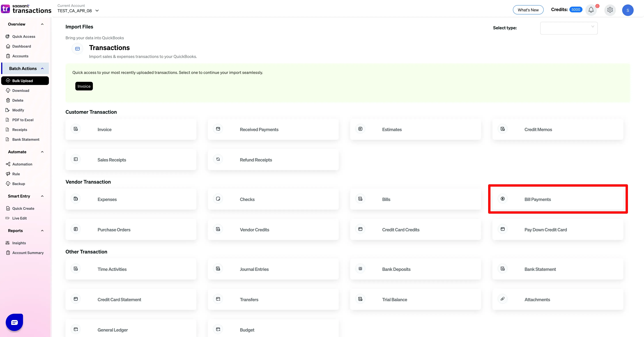Image resolution: width=644 pixels, height=337 pixels.
Task: Collapse the Smart Entry section
Action: point(42,196)
